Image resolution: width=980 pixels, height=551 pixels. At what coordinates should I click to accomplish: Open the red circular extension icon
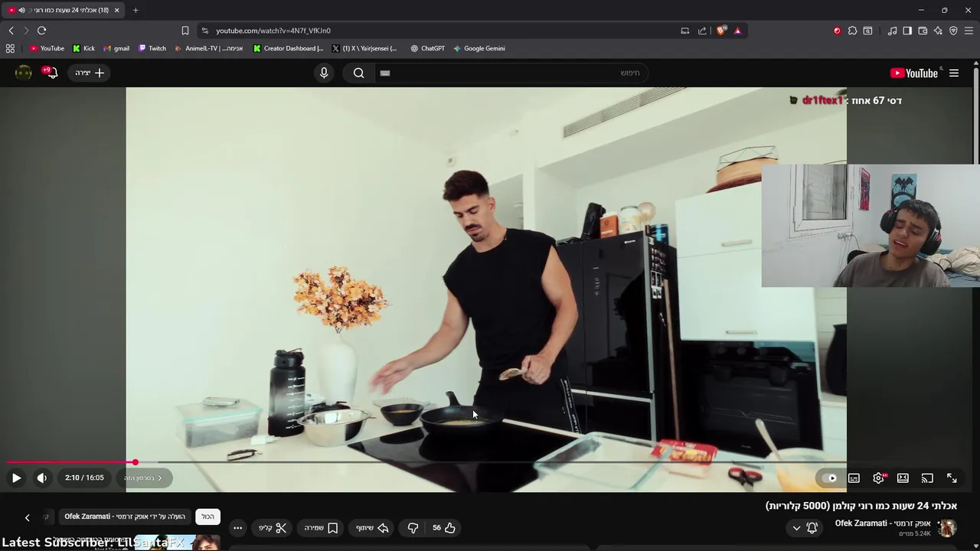(837, 31)
